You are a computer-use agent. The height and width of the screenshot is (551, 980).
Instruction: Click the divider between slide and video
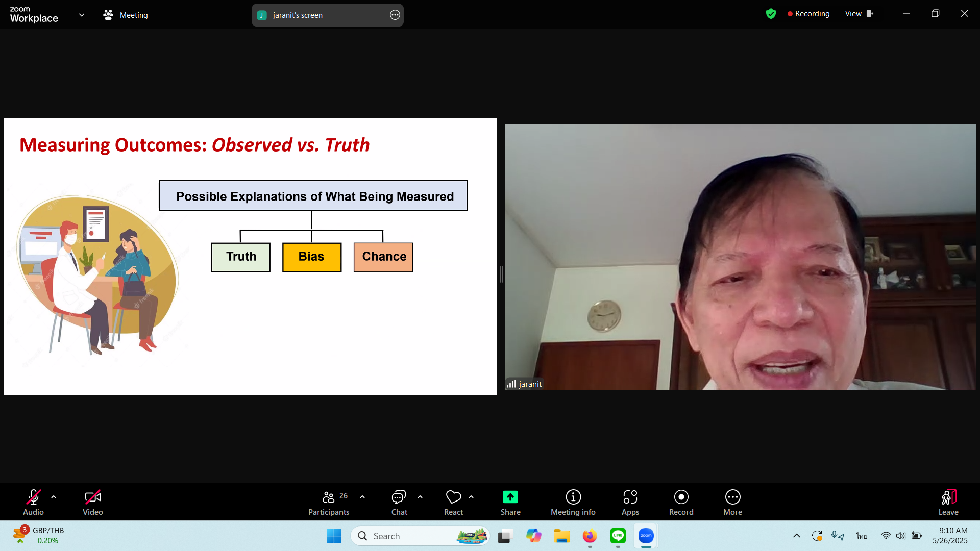[x=501, y=274]
